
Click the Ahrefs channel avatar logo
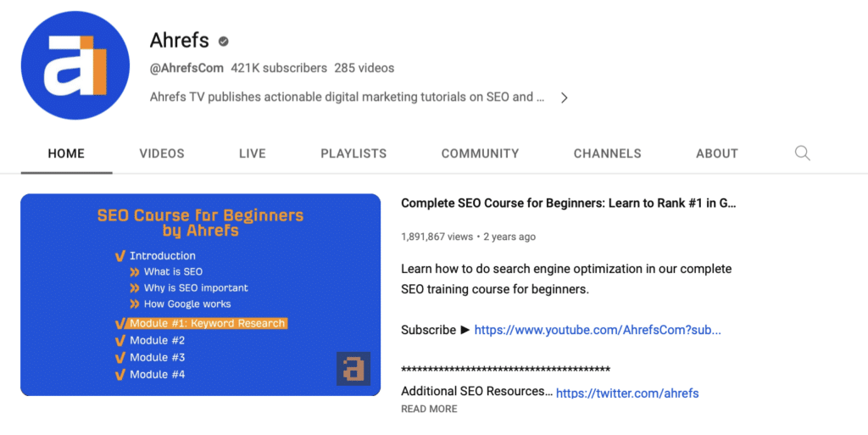(75, 65)
